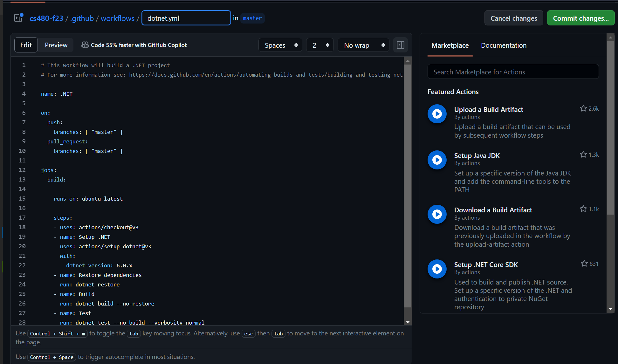This screenshot has height=364, width=618.
Task: Click the editor scrollbar up arrow
Action: pyautogui.click(x=408, y=60)
